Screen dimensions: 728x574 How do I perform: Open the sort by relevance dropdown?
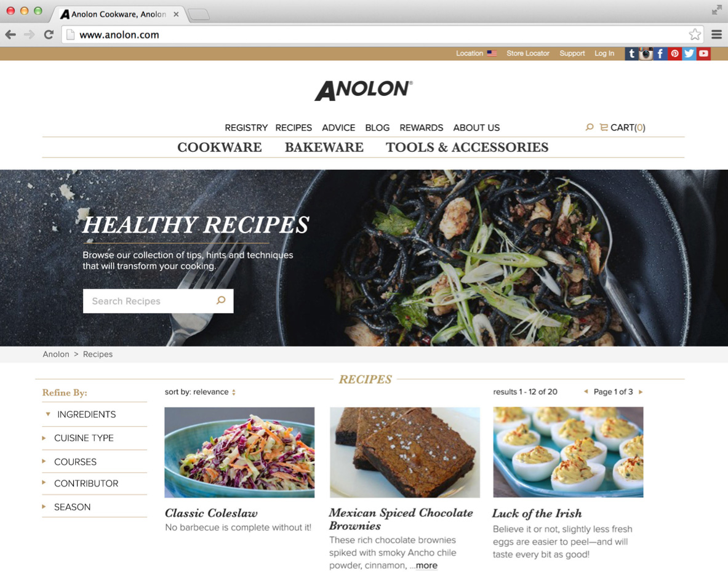pyautogui.click(x=200, y=392)
